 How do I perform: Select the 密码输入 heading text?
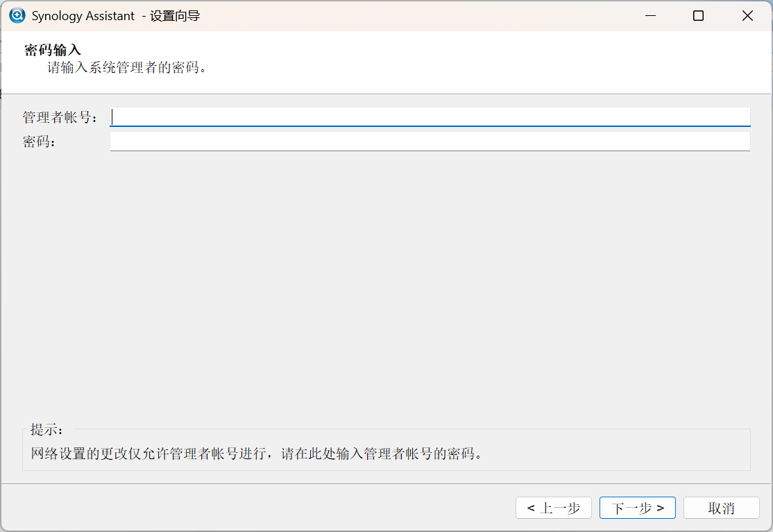click(x=53, y=50)
